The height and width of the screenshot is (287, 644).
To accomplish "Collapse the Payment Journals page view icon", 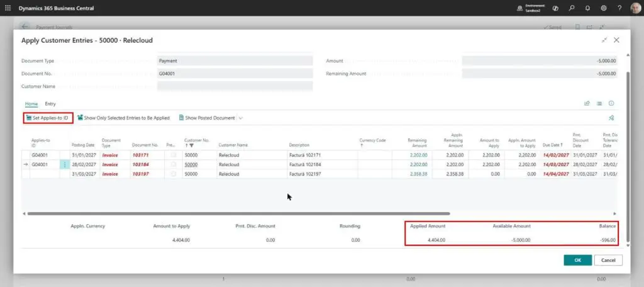I will click(x=602, y=27).
